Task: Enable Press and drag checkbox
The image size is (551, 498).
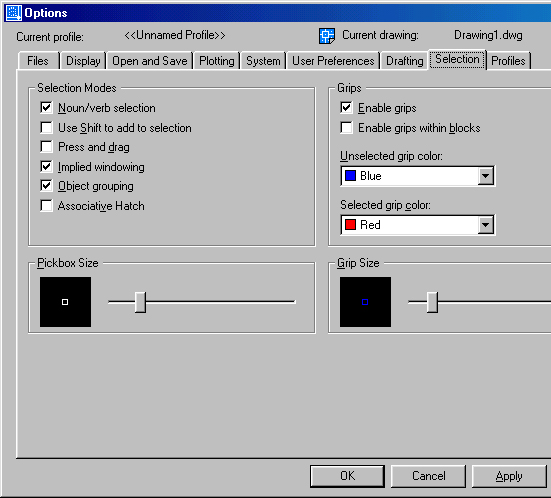Action: [46, 147]
